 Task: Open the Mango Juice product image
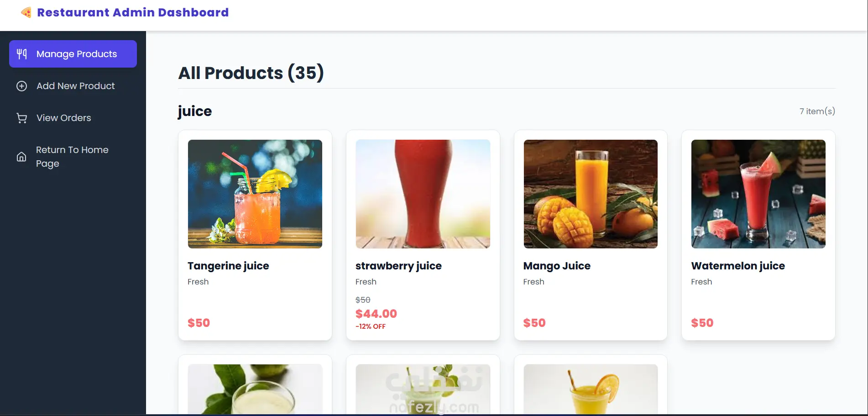pyautogui.click(x=591, y=194)
